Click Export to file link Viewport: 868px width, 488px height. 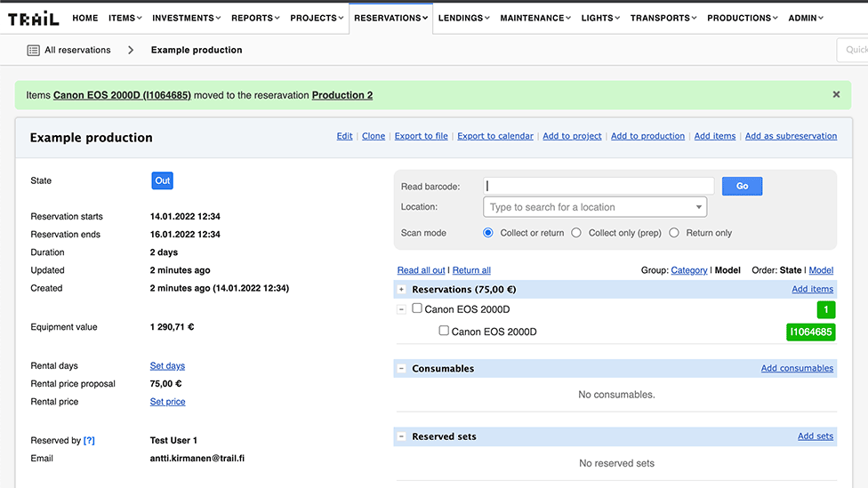(x=422, y=136)
